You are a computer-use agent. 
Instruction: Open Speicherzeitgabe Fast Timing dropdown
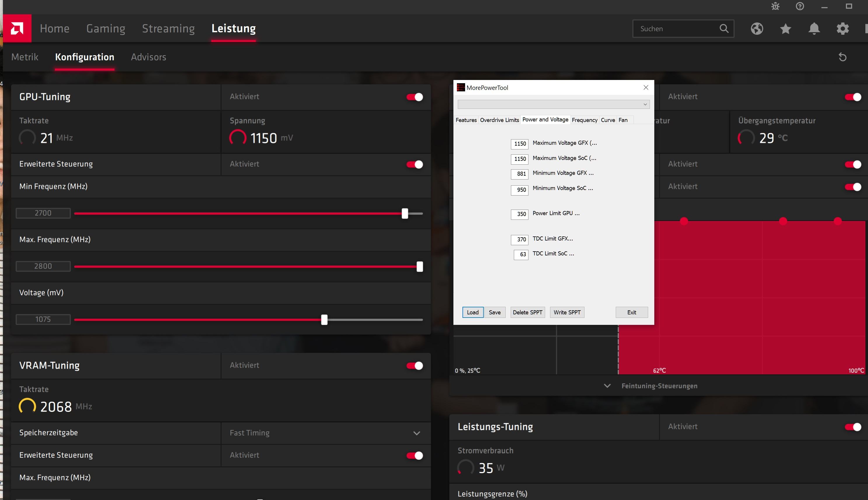(416, 433)
